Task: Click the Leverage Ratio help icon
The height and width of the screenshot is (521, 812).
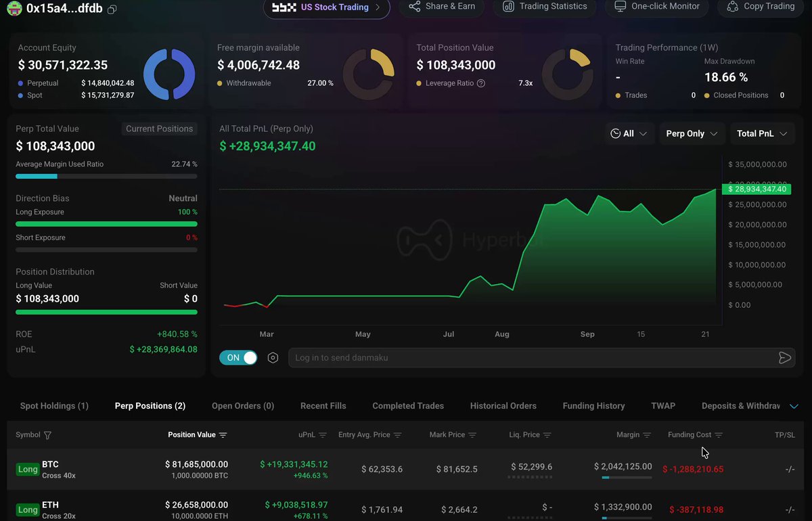Action: pyautogui.click(x=481, y=83)
